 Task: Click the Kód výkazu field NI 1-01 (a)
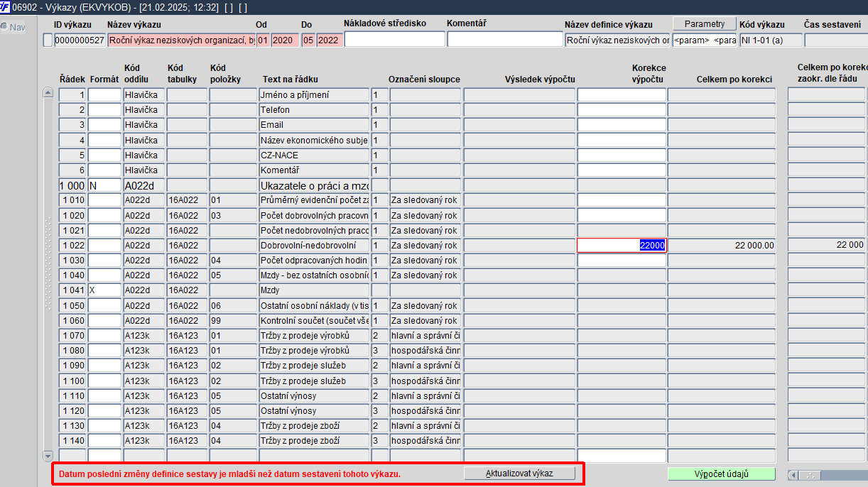(x=771, y=40)
